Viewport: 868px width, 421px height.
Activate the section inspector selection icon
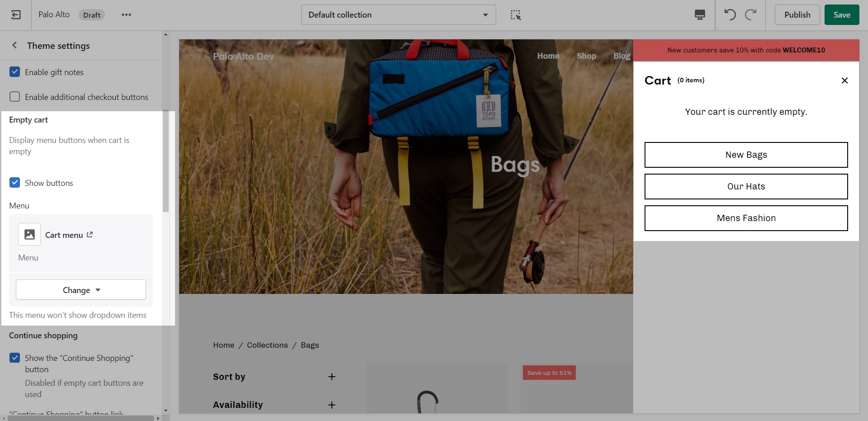point(516,15)
